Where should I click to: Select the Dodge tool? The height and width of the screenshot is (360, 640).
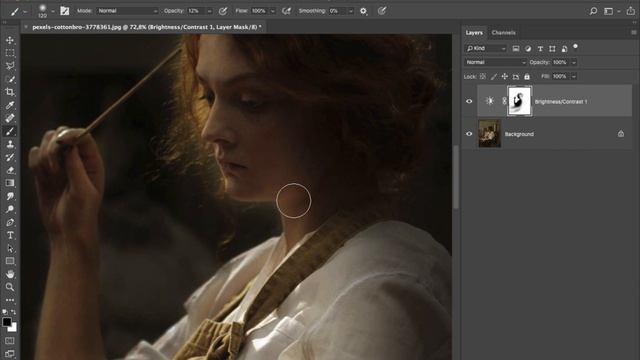point(10,209)
